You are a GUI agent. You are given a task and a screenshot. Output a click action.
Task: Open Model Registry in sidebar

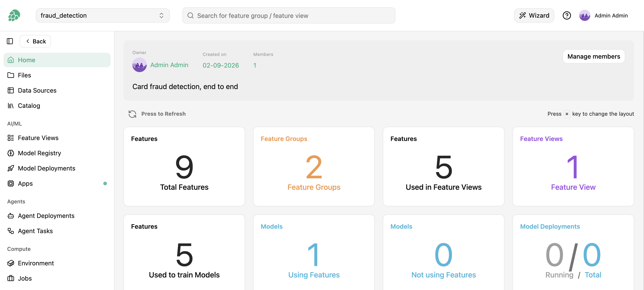[57, 153]
